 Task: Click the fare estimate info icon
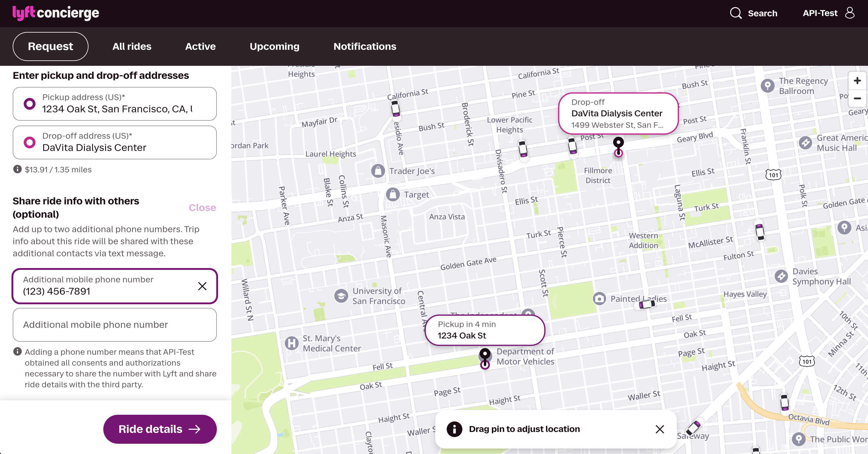[x=17, y=169]
